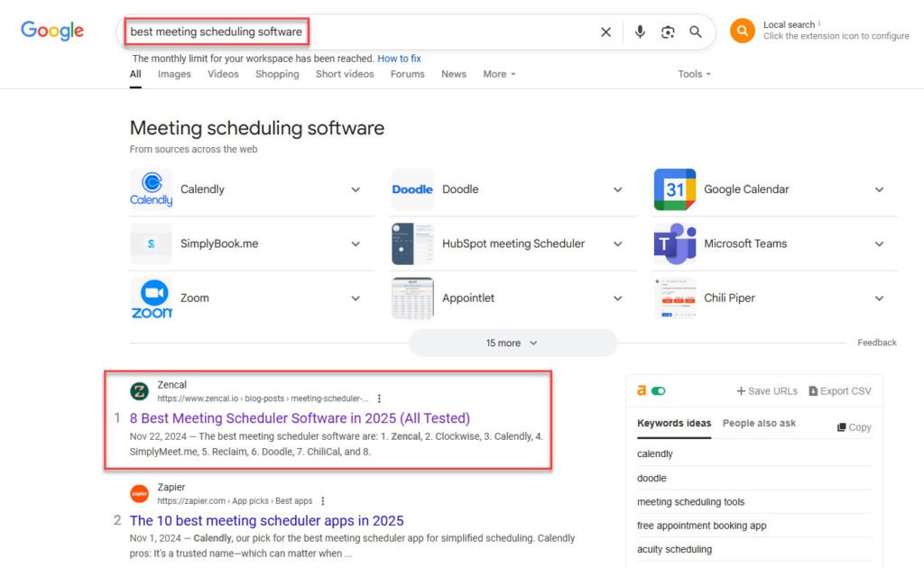
Task: Click the orange Local search extension icon
Action: click(x=743, y=31)
